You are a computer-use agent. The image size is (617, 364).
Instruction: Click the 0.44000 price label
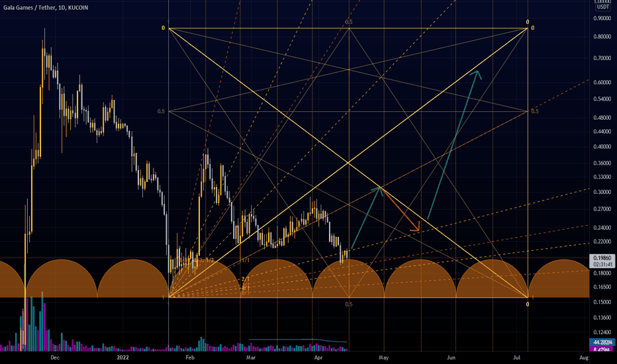[602, 132]
